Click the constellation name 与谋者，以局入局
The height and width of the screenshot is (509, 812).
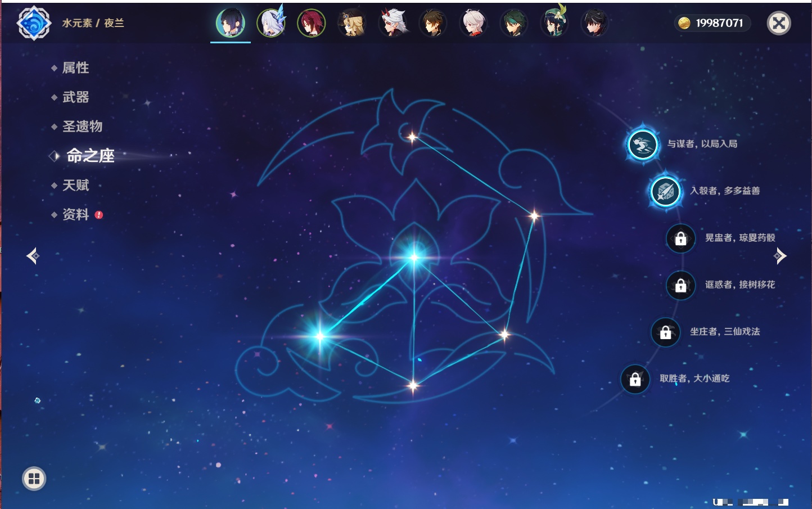click(702, 144)
